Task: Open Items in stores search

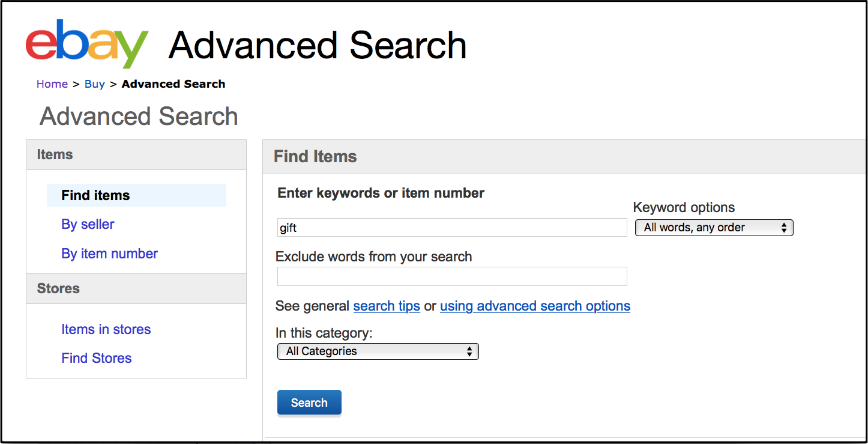Action: click(106, 329)
